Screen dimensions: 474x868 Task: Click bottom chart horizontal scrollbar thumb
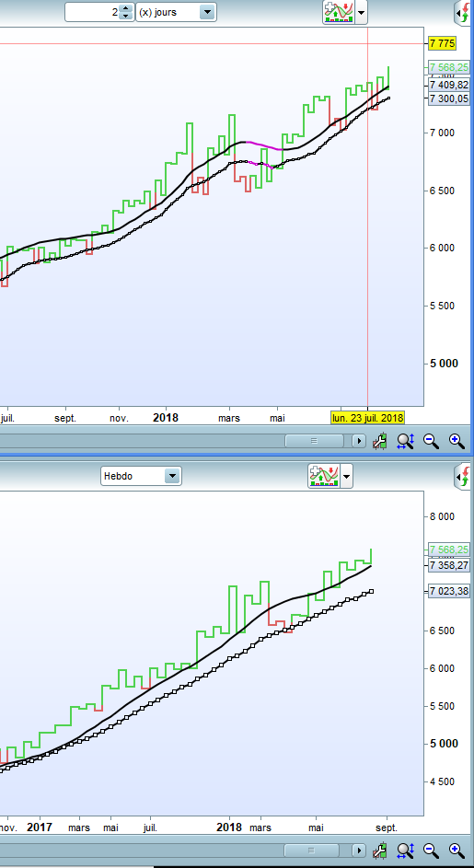(x=311, y=850)
